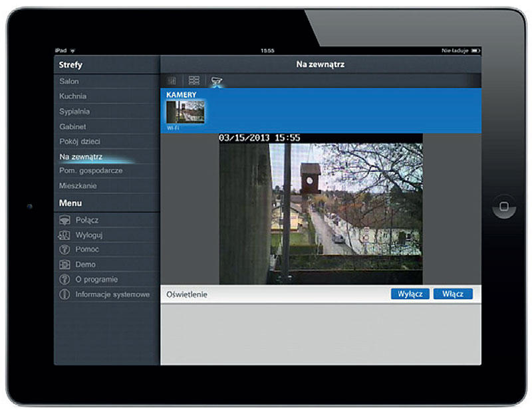Select the grid tiles view icon
Screen dimensions: 532x410
[194, 80]
